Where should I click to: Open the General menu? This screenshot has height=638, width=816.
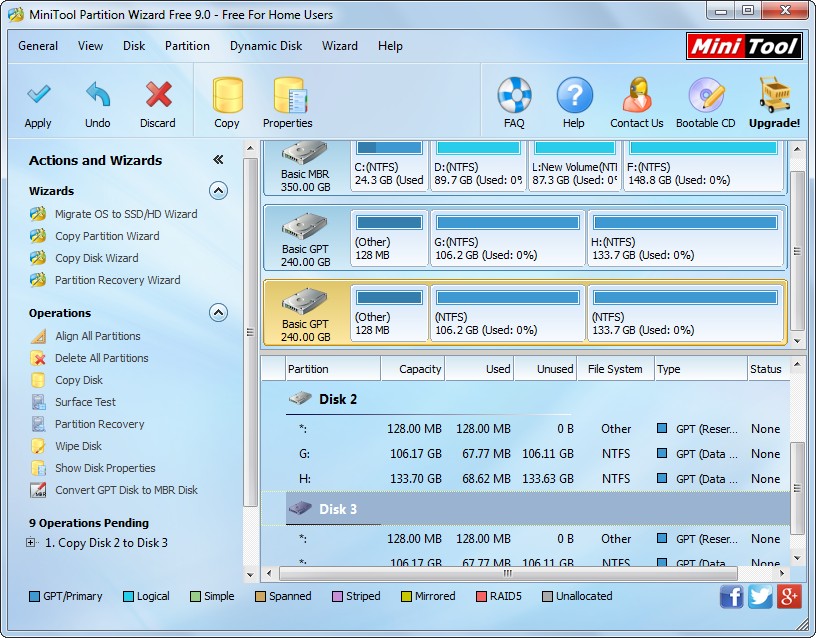(38, 46)
